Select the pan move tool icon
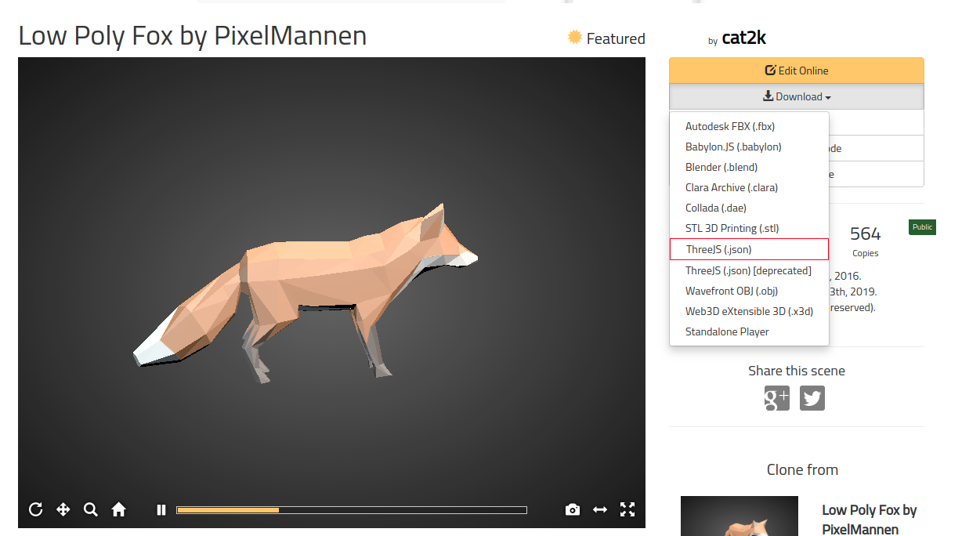Screen dimensions: 980x536 pos(63,510)
